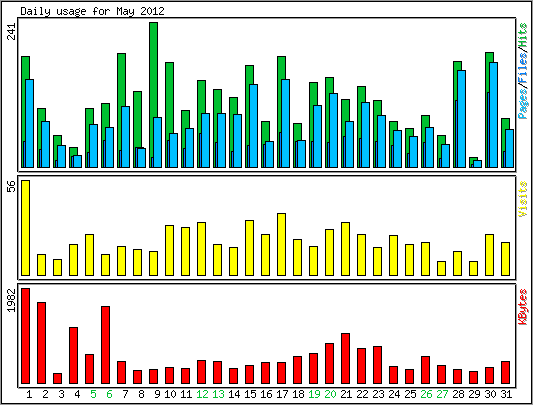Select day 21 on the x-axis
This screenshot has height=405, width=533.
click(x=346, y=394)
